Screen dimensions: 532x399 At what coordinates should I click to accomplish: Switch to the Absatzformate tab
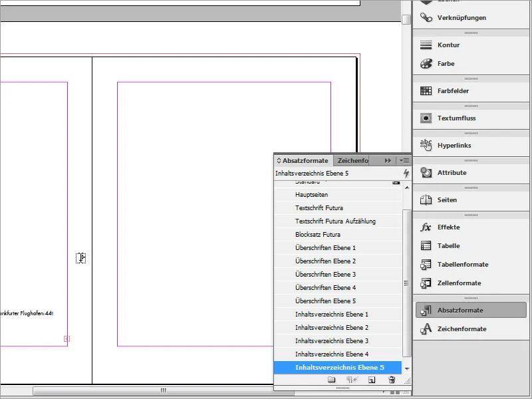[303, 160]
